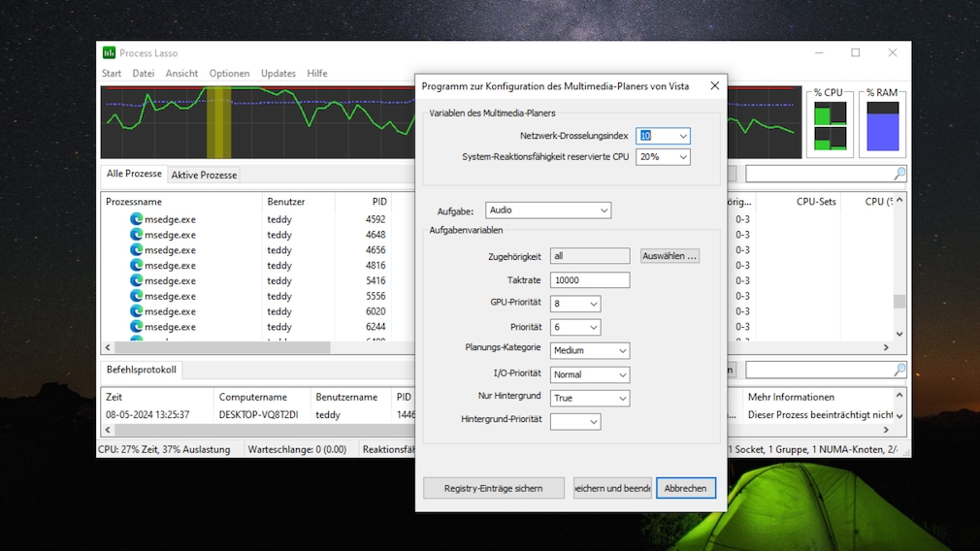Click the process list scroll-left arrow

pyautogui.click(x=108, y=347)
